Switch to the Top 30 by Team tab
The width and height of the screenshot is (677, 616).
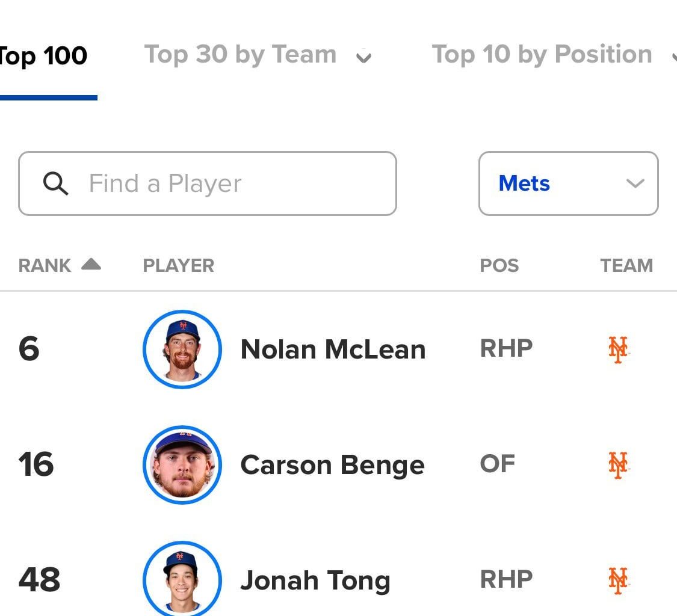pyautogui.click(x=240, y=54)
